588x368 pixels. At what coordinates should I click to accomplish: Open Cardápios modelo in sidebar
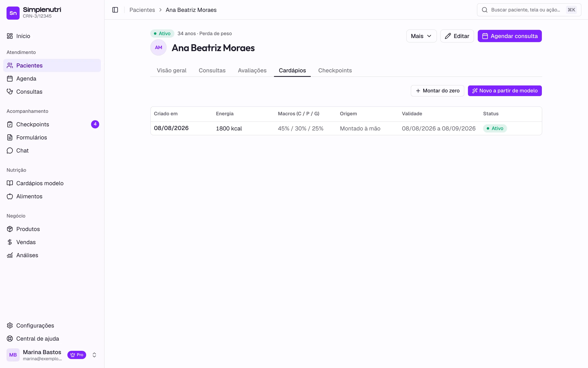pos(52,183)
